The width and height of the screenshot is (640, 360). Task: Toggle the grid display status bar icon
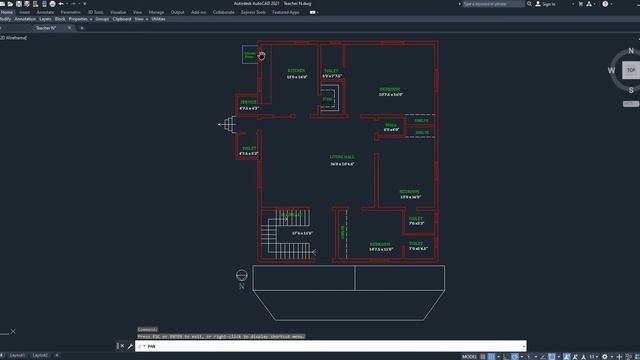[483, 357]
